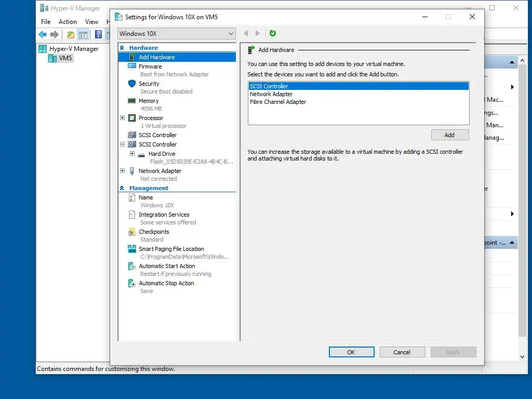
Task: Click the Firmware icon in the tree
Action: pyautogui.click(x=132, y=66)
